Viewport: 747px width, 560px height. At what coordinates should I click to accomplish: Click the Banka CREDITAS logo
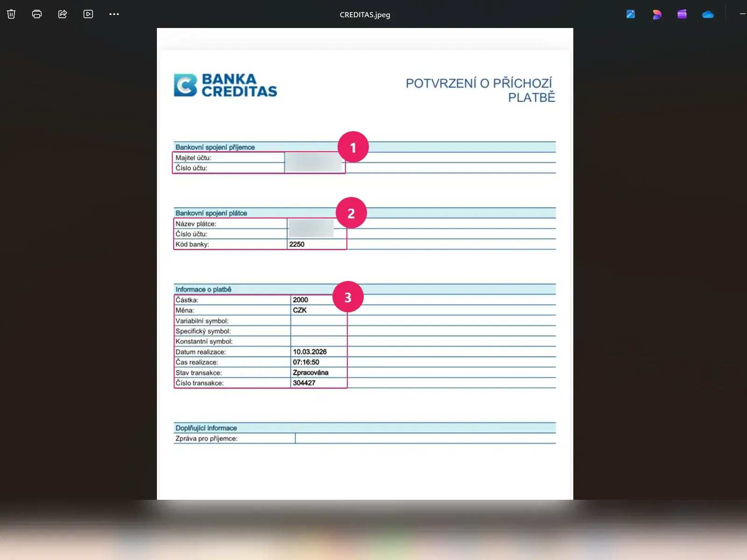226,85
